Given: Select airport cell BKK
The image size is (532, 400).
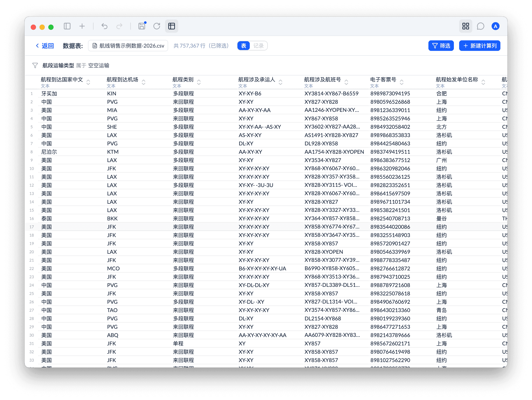Looking at the screenshot, I should (x=112, y=218).
